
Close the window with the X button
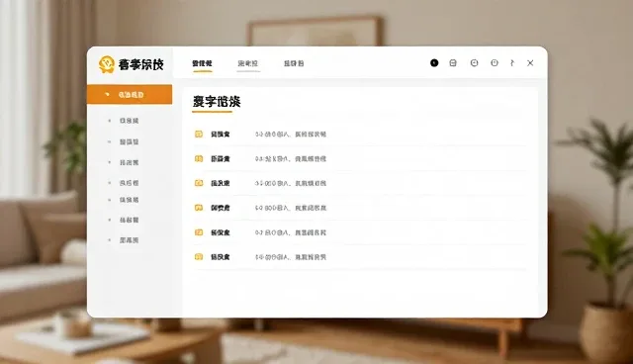click(x=530, y=63)
